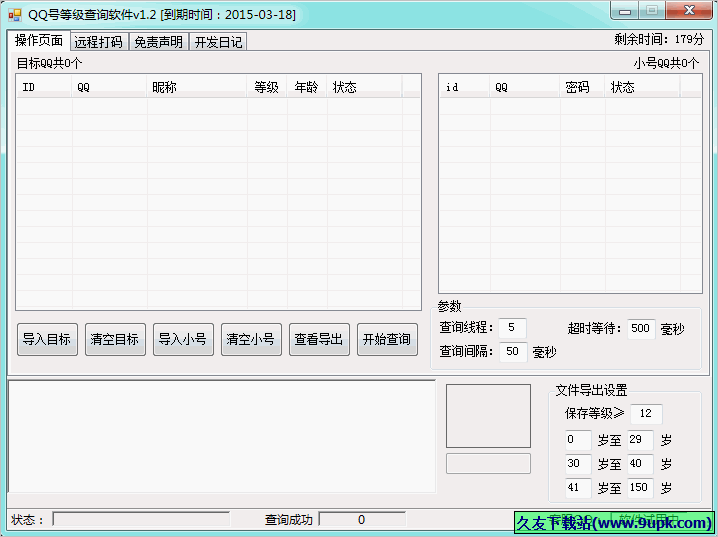The image size is (718, 537).
Task: Open the 免责声明 tab
Action: click(x=158, y=42)
